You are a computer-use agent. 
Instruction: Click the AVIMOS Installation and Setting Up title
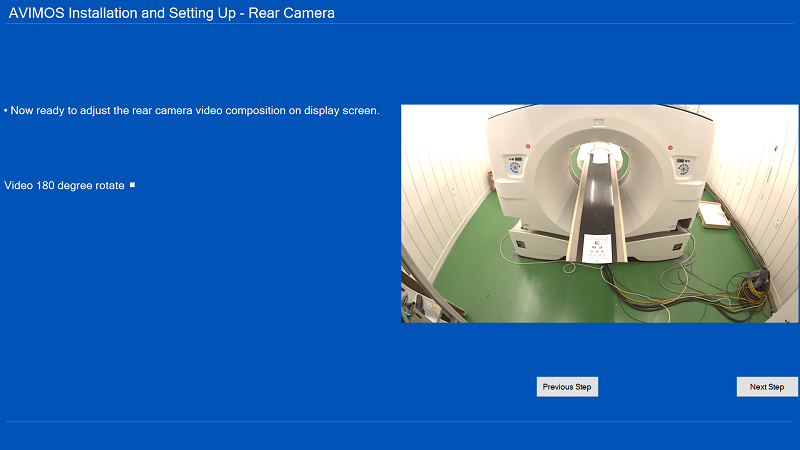[x=172, y=13]
